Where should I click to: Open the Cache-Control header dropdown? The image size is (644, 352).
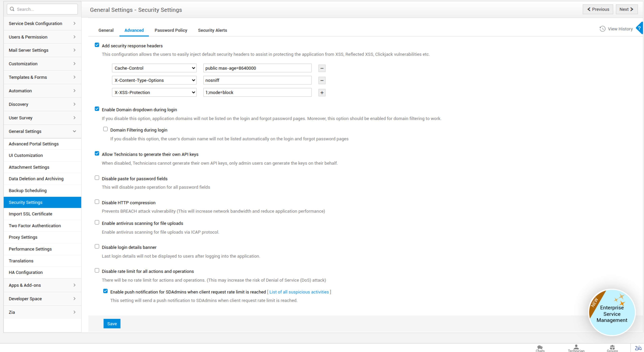154,68
